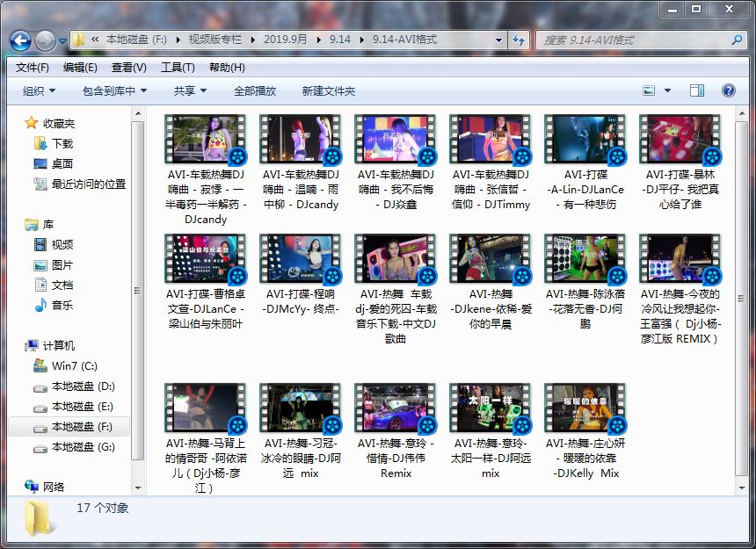
Task: Open the change-view dropdown arrow
Action: [x=668, y=90]
